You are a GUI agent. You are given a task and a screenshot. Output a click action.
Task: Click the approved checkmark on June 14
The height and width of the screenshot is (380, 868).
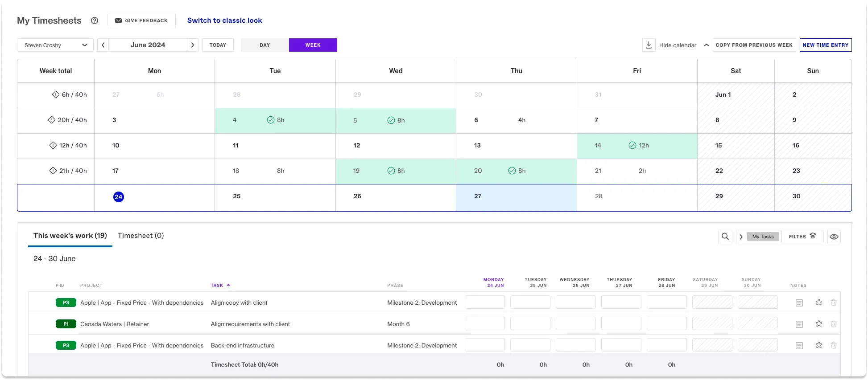(x=632, y=145)
